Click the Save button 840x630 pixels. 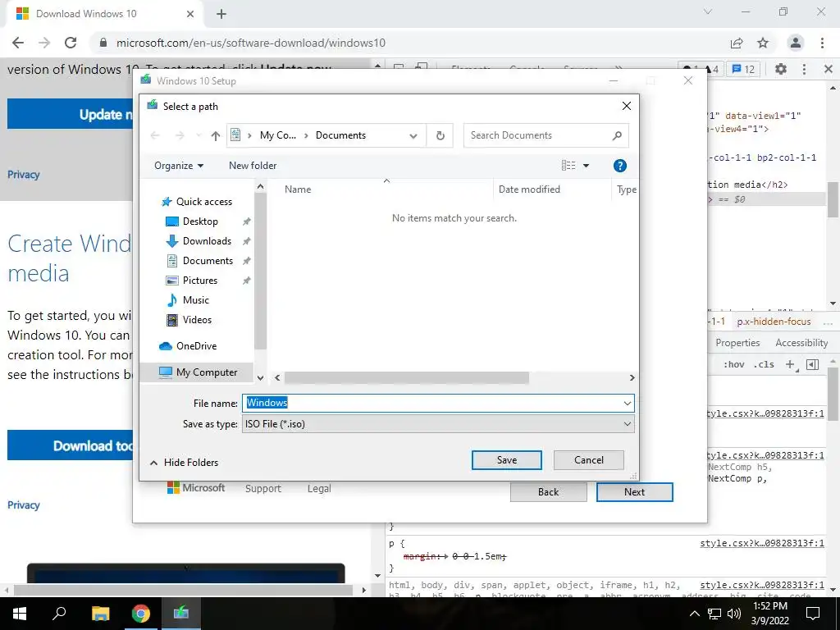tap(506, 460)
